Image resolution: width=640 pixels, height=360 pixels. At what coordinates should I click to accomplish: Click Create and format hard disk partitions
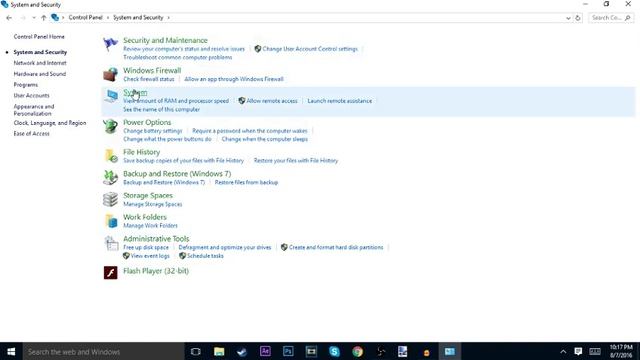336,247
